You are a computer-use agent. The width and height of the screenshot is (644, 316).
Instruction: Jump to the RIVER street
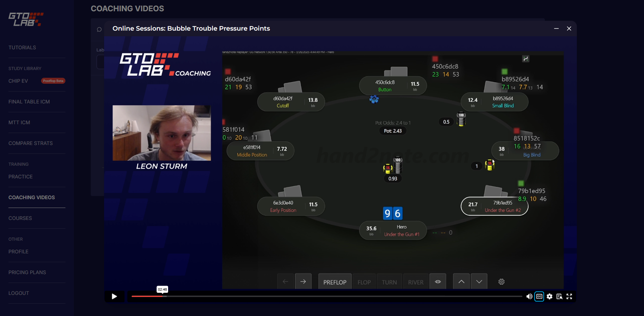pos(416,282)
